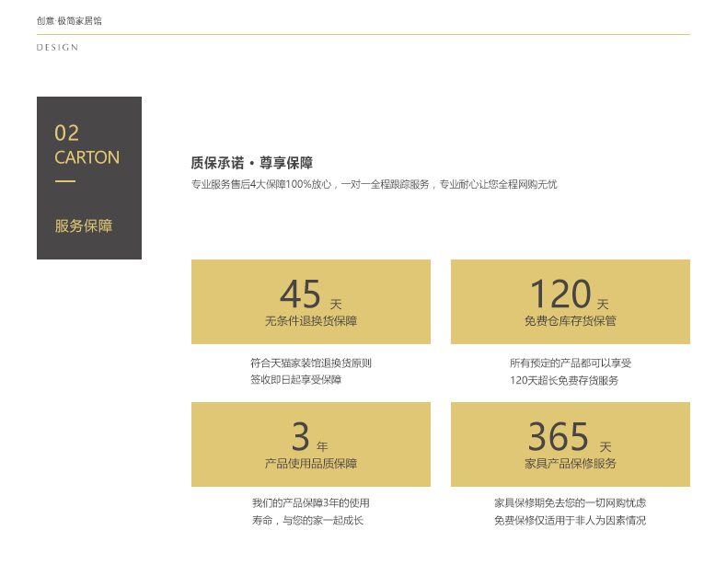Click the text 家具保修期免去您的一切网购忧虑

(x=570, y=503)
